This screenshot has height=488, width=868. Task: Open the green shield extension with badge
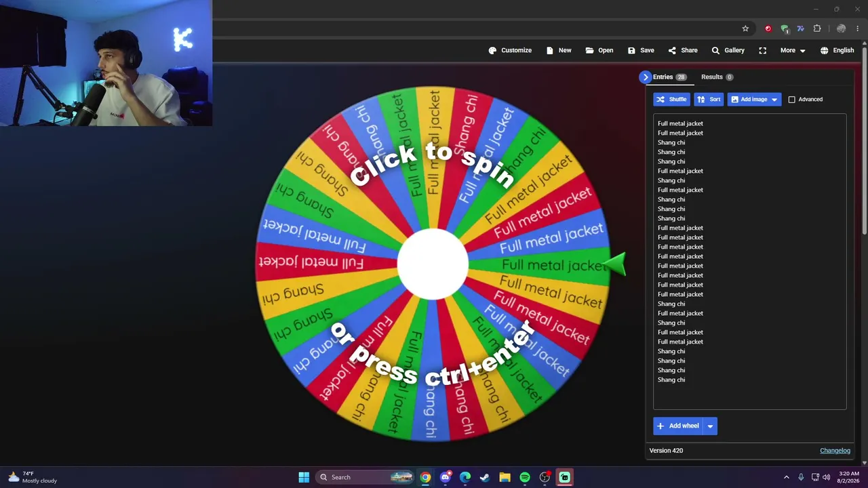tap(785, 28)
